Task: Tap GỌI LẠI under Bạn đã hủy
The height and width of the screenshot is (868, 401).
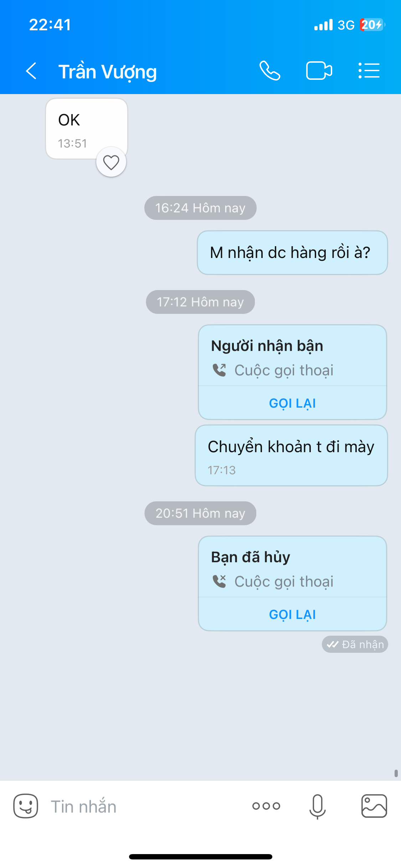Action: coord(292,614)
